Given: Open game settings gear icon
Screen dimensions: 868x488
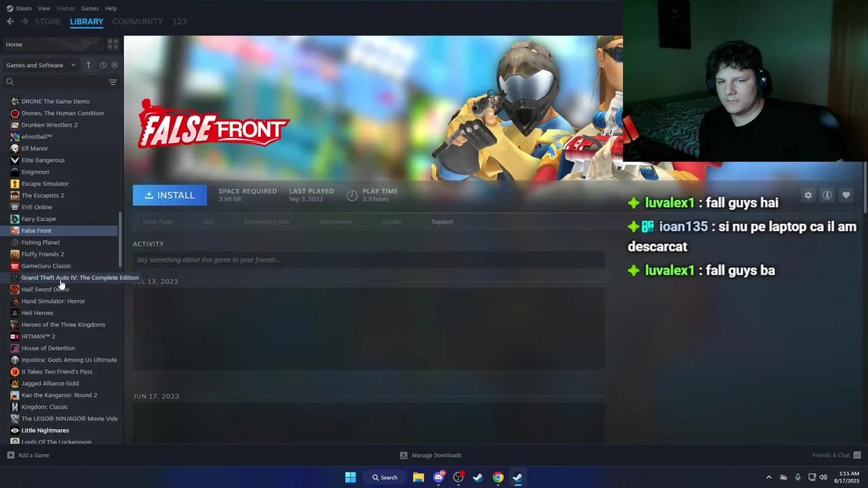Looking at the screenshot, I should tap(808, 195).
